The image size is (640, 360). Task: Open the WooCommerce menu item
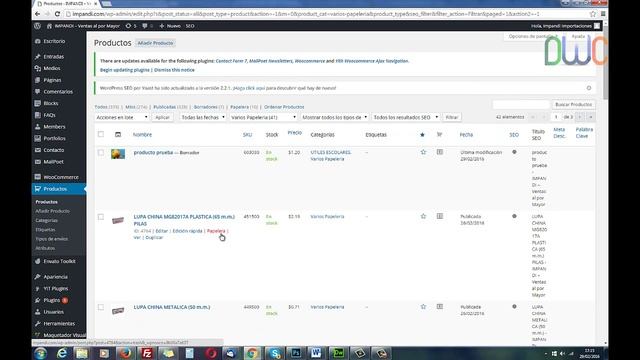point(61,177)
